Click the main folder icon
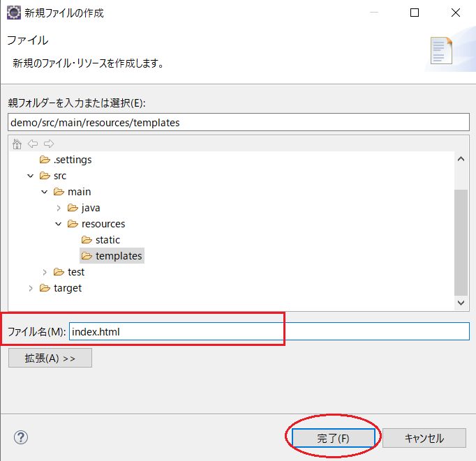476x461 pixels. [59, 192]
